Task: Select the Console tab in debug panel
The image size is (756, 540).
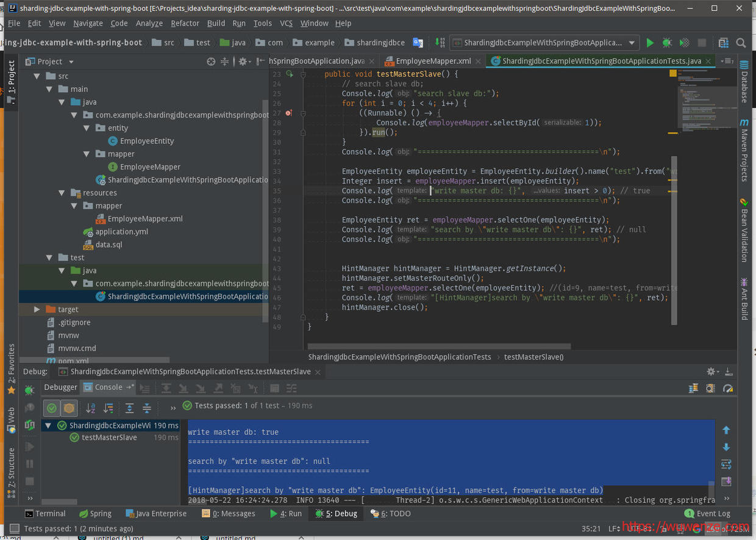Action: pos(109,387)
